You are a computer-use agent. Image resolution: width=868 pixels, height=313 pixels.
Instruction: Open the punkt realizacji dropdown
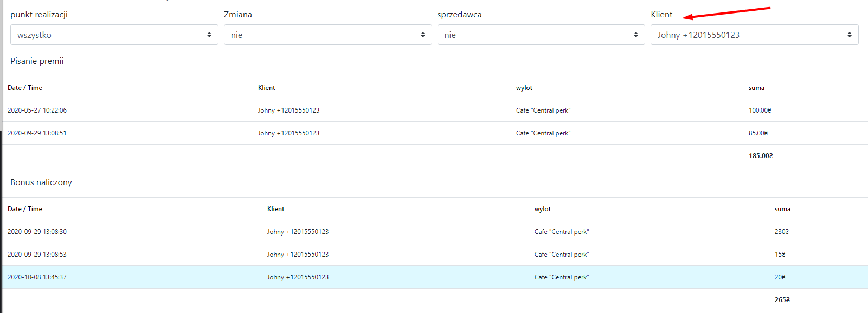[114, 35]
